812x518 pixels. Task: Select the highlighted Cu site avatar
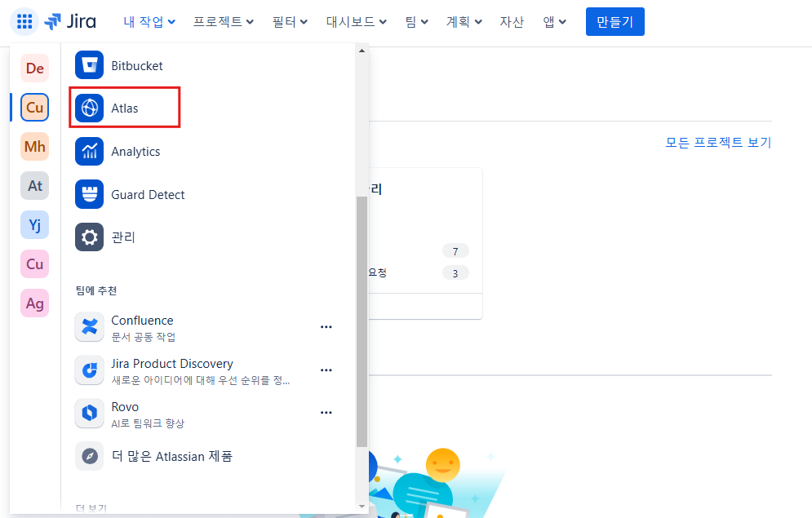pyautogui.click(x=35, y=107)
